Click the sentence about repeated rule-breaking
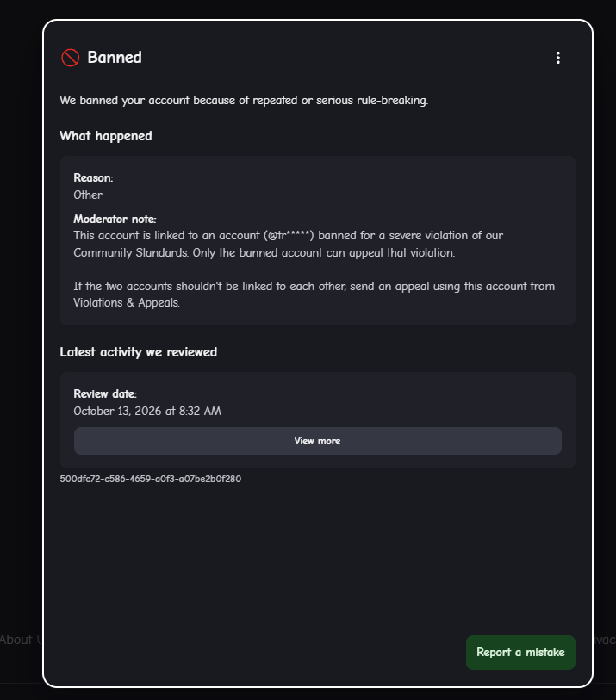The image size is (616, 700). pyautogui.click(x=244, y=100)
